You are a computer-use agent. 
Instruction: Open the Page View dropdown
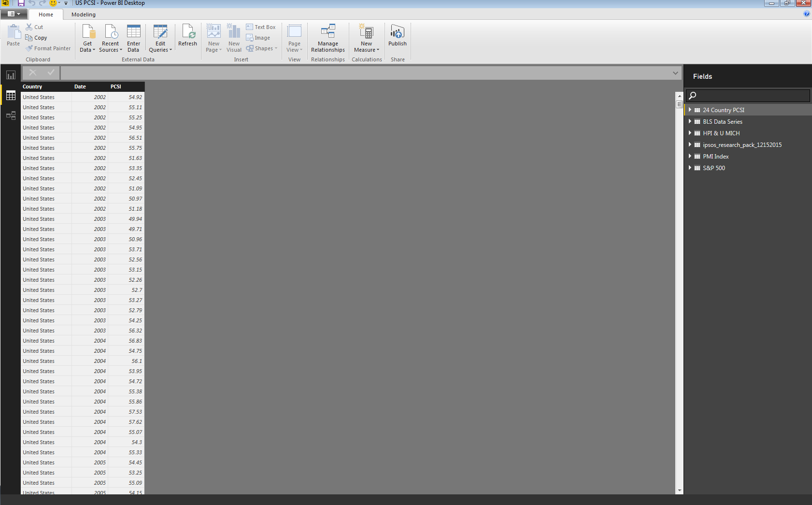[294, 39]
